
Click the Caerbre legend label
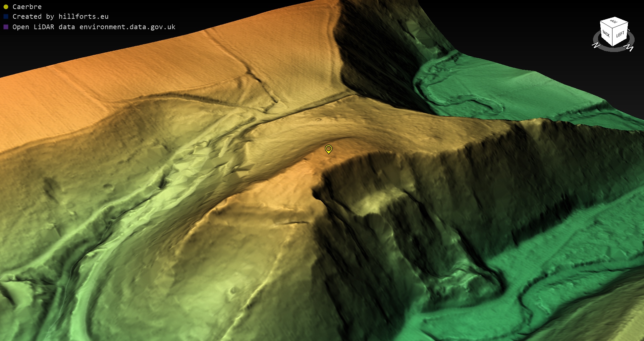[27, 7]
